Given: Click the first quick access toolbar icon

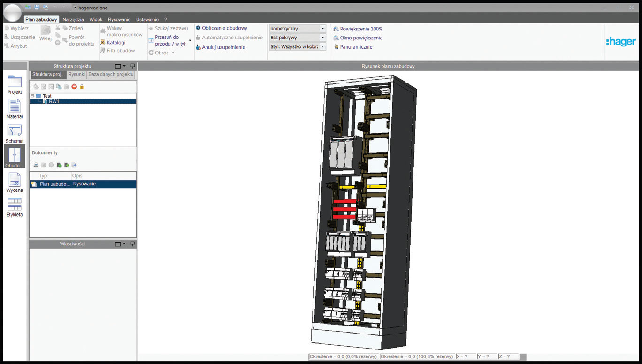Looking at the screenshot, I should [28, 7].
